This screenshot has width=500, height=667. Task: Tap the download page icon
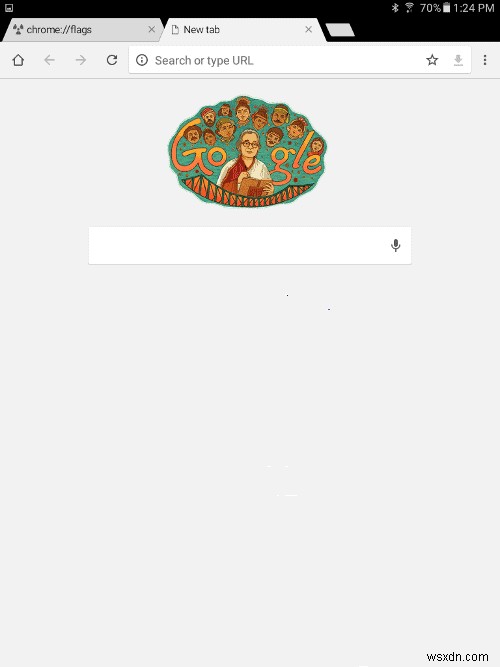tap(458, 60)
